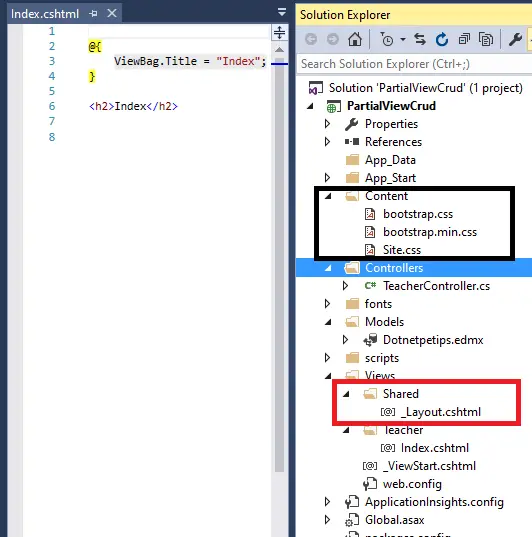532x537 pixels.
Task: Expand TeacherController.cs node
Action: (345, 286)
